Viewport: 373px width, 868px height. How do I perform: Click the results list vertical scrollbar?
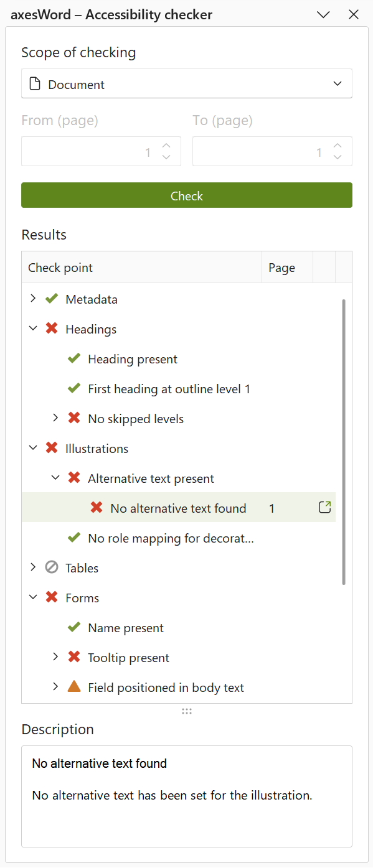[344, 442]
